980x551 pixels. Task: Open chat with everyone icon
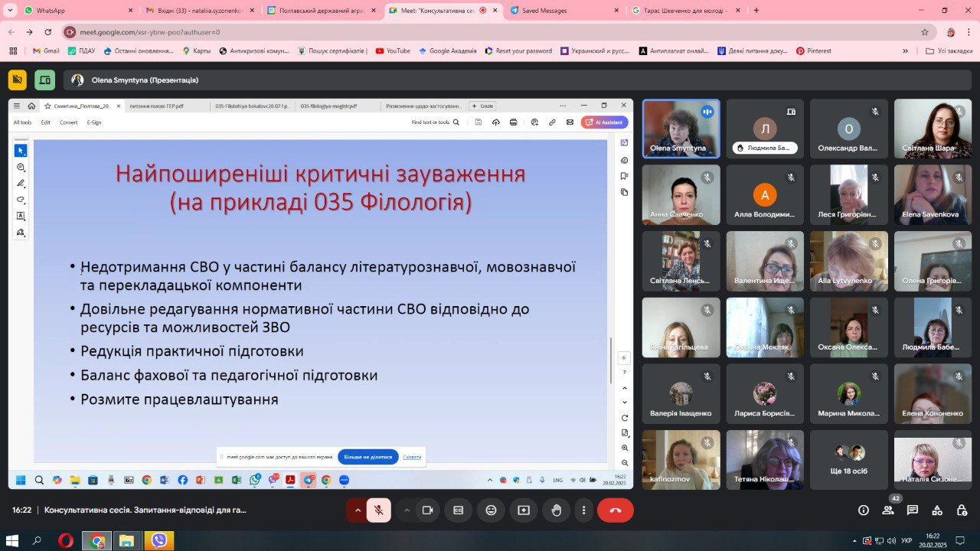[x=913, y=510]
